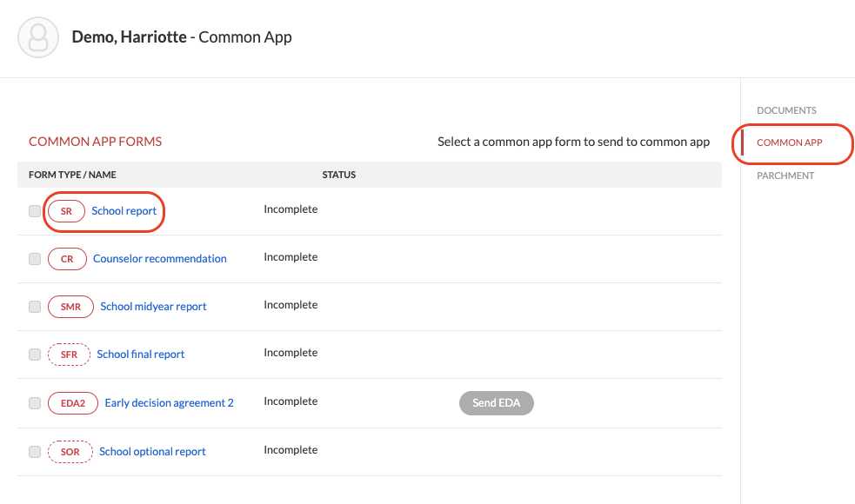The height and width of the screenshot is (504, 855).
Task: Check the School optional report checkbox
Action: (35, 452)
